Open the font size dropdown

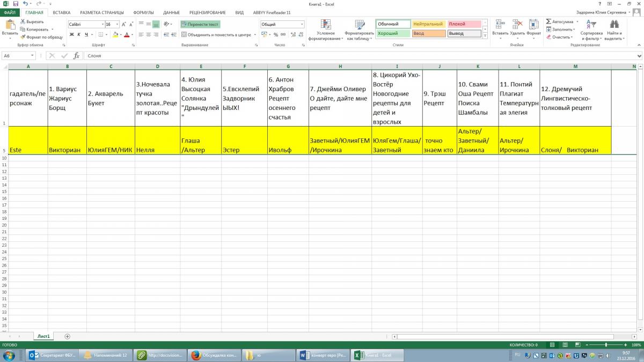pos(116,24)
